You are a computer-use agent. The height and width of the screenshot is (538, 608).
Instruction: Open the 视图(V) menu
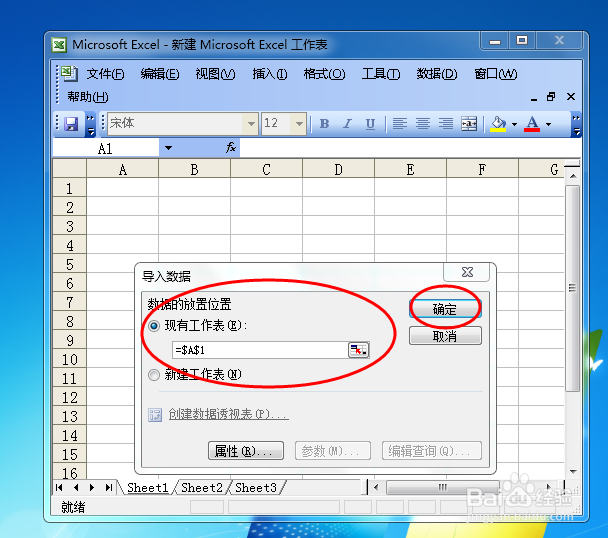(x=215, y=74)
